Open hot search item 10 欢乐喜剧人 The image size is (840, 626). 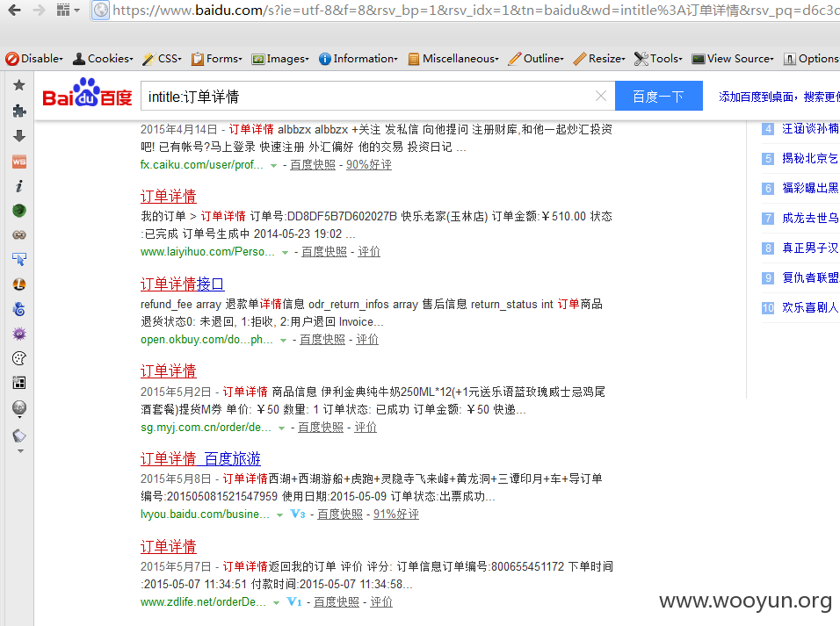coord(800,307)
